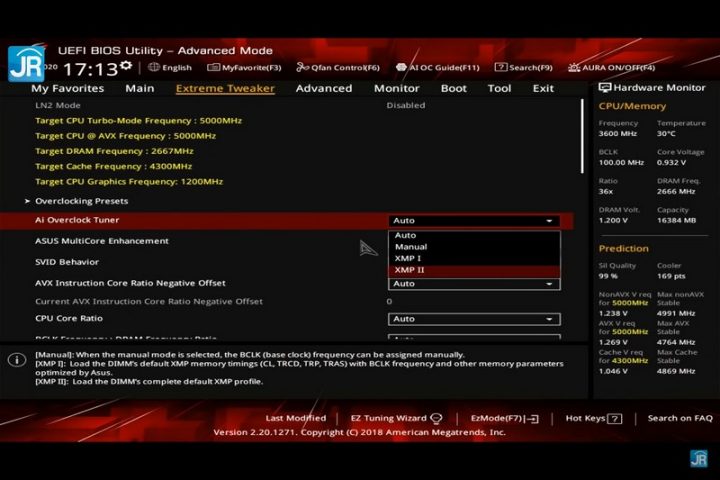This screenshot has width=720, height=480.
Task: Click the 16384 MB capacity value
Action: tap(676, 220)
